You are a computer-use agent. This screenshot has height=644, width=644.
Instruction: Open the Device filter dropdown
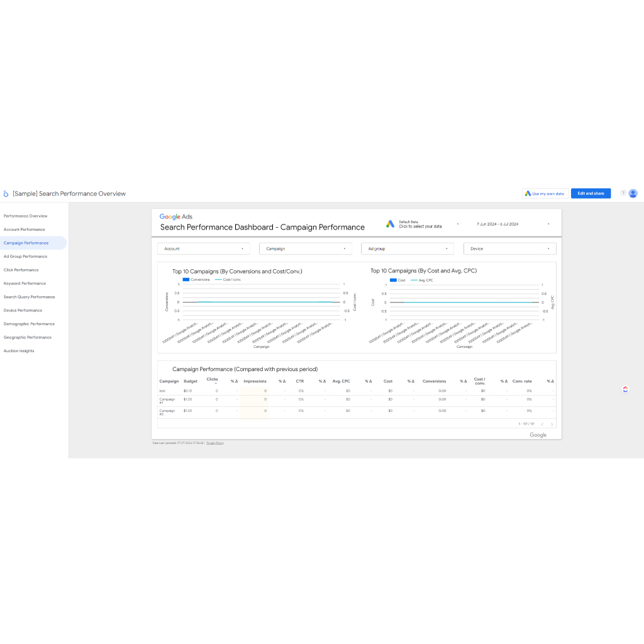click(509, 249)
